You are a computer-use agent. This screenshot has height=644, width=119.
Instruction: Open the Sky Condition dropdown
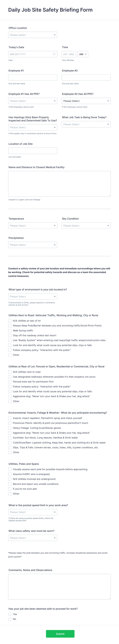tap(86, 225)
